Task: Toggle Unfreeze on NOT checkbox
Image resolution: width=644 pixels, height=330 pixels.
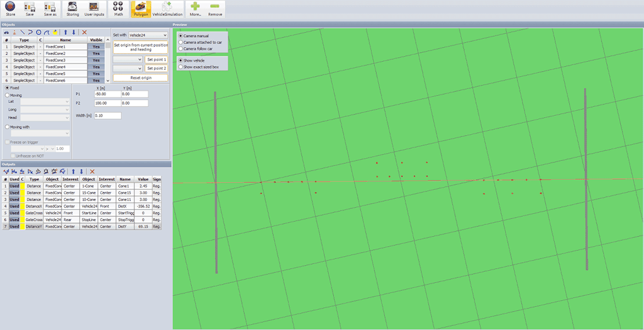Action: click(x=14, y=156)
